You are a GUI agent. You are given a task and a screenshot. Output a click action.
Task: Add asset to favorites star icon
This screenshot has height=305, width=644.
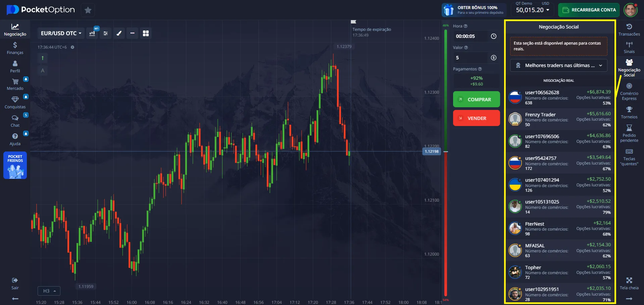(88, 10)
